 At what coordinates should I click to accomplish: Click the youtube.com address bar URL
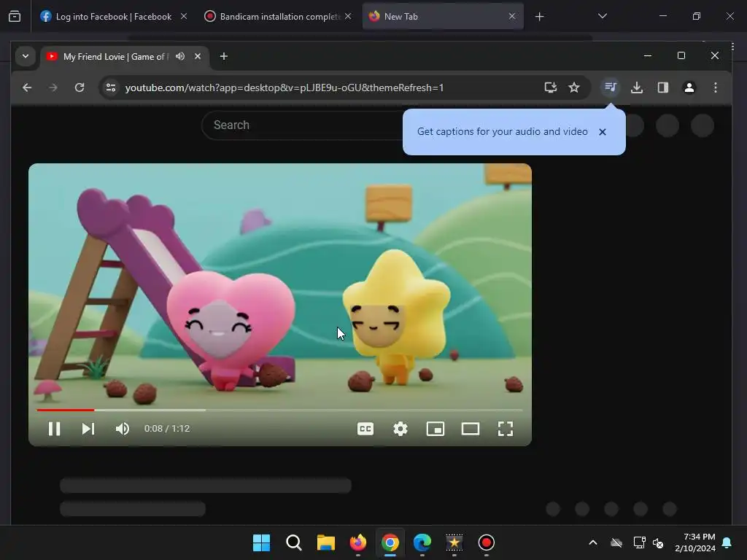point(285,87)
